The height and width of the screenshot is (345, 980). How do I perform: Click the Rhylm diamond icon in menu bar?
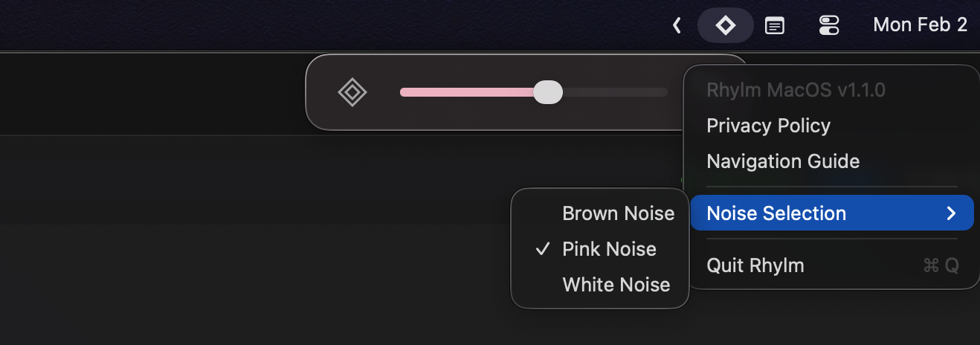725,25
